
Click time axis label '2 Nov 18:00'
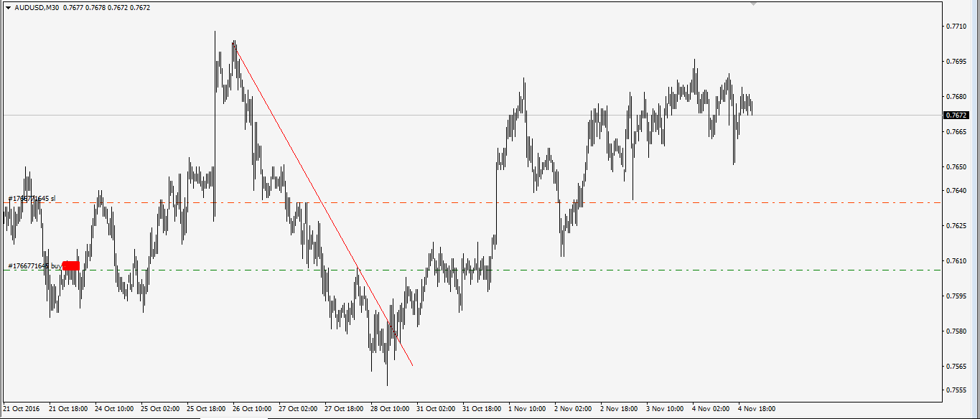(x=619, y=408)
